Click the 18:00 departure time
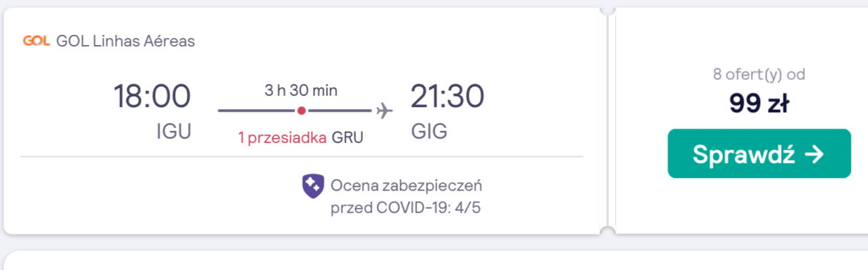Screen dimensions: 868x270 coord(152,96)
